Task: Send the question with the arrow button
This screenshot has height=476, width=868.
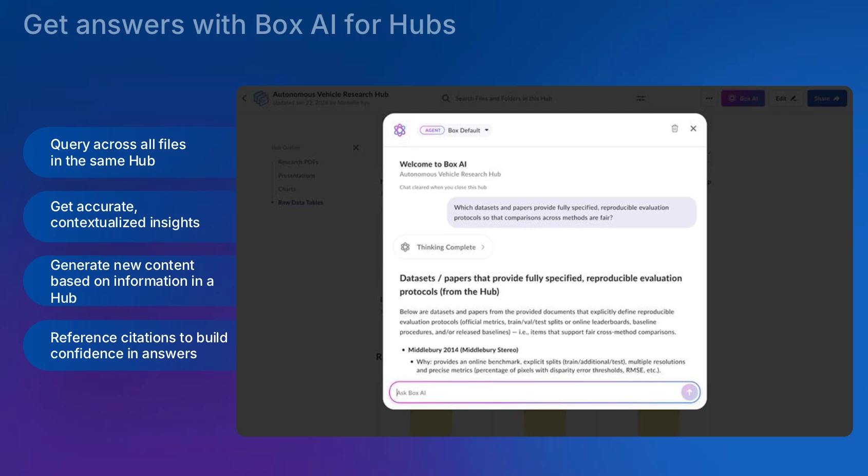Action: coord(689,393)
